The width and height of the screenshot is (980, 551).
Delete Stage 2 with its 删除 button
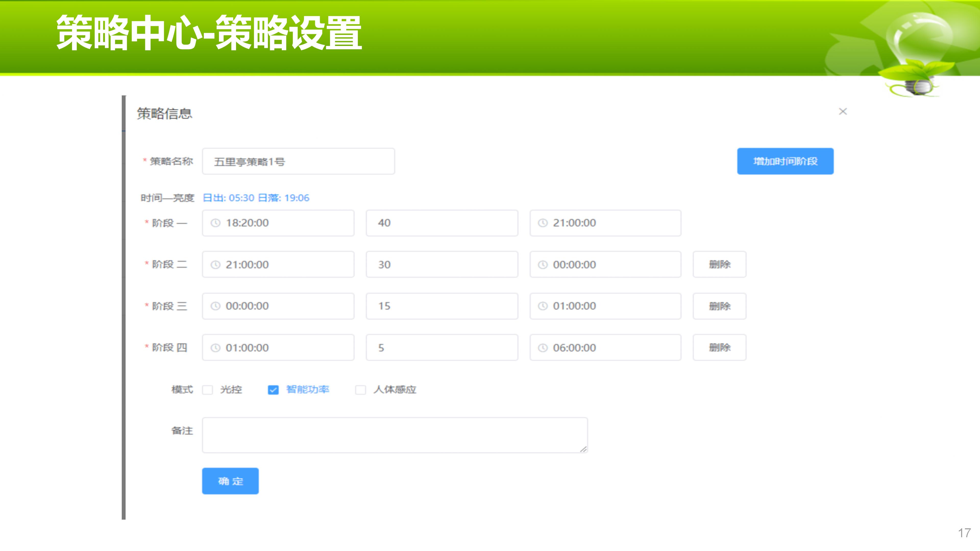[719, 264]
